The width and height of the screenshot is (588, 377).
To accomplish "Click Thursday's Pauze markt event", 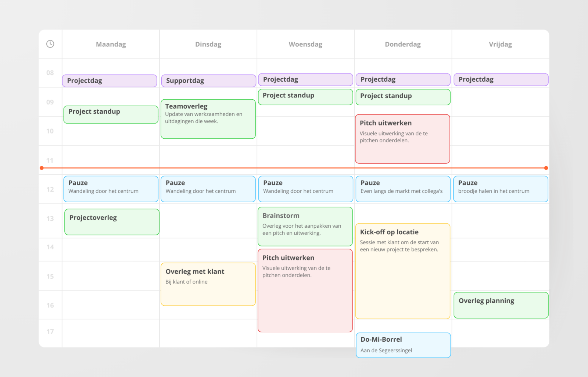I will [x=403, y=189].
